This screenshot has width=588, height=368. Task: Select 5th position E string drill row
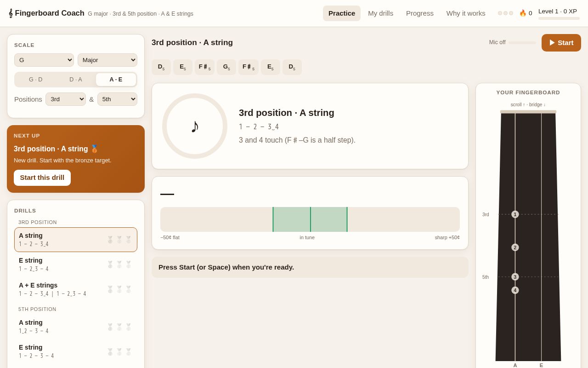[x=76, y=351]
